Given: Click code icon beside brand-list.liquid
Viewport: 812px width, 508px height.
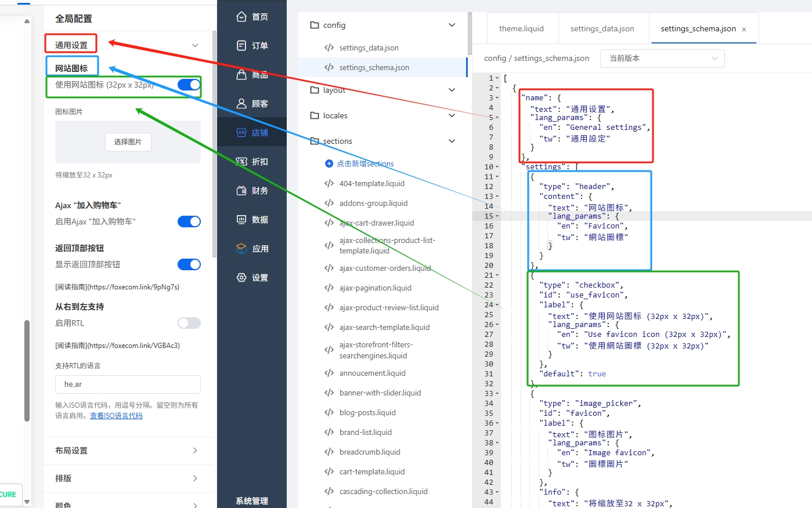Looking at the screenshot, I should (x=329, y=432).
